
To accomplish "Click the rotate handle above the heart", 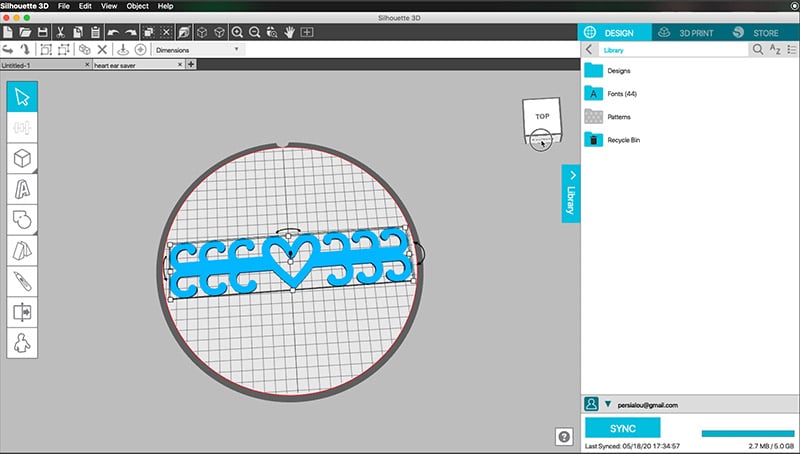I will pos(288,231).
